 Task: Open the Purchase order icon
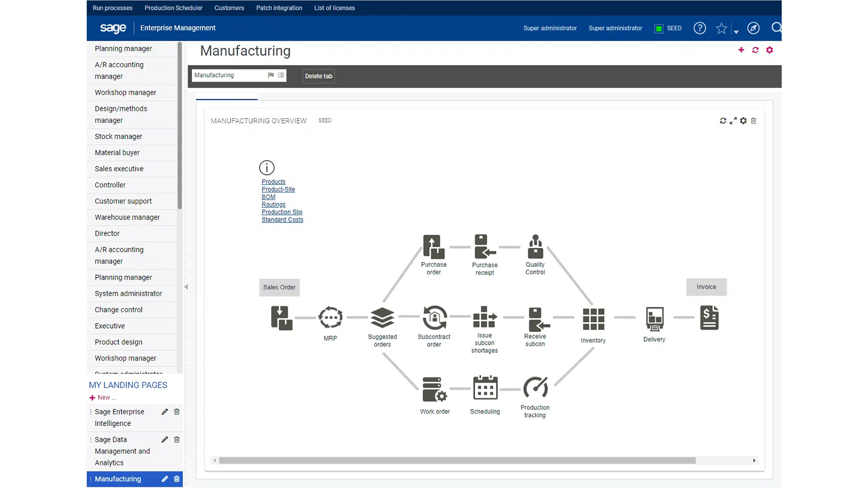point(433,247)
